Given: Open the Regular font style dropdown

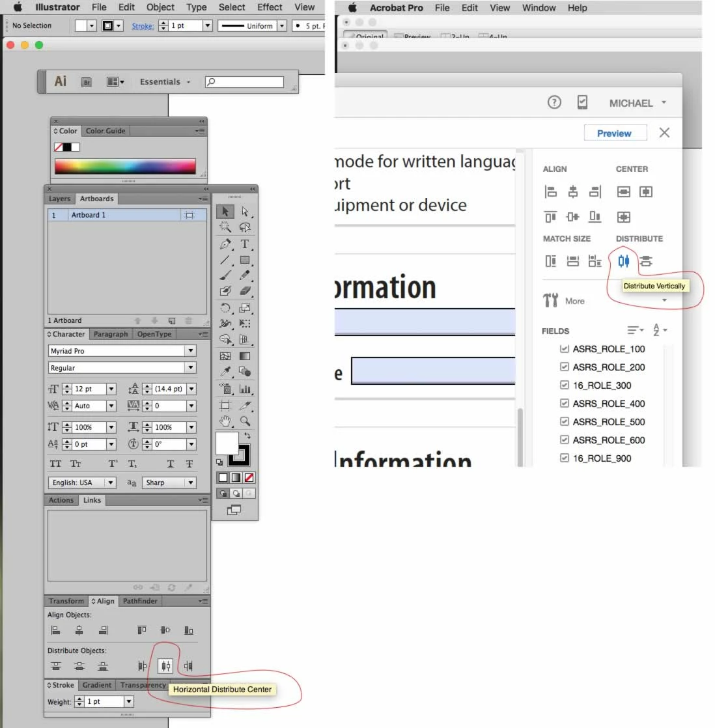Looking at the screenshot, I should click(191, 367).
